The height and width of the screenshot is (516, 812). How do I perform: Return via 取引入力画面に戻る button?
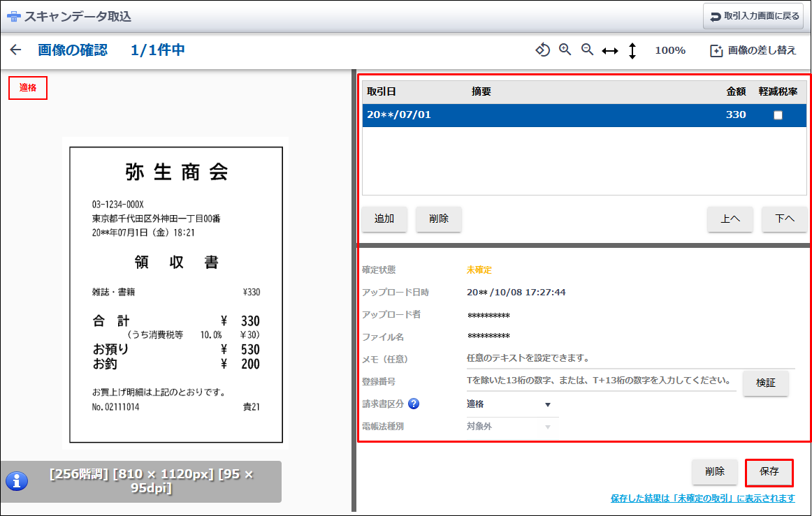coord(753,17)
